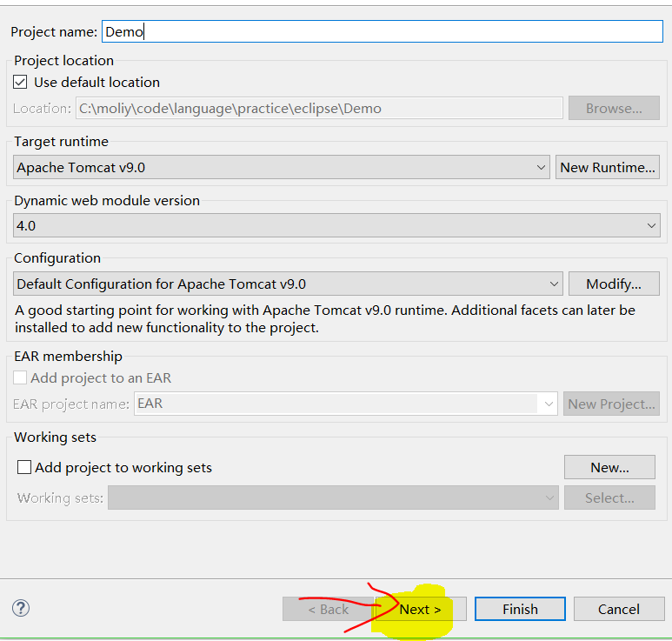Open Target runtime Apache Tomcat dropdown

click(x=281, y=167)
